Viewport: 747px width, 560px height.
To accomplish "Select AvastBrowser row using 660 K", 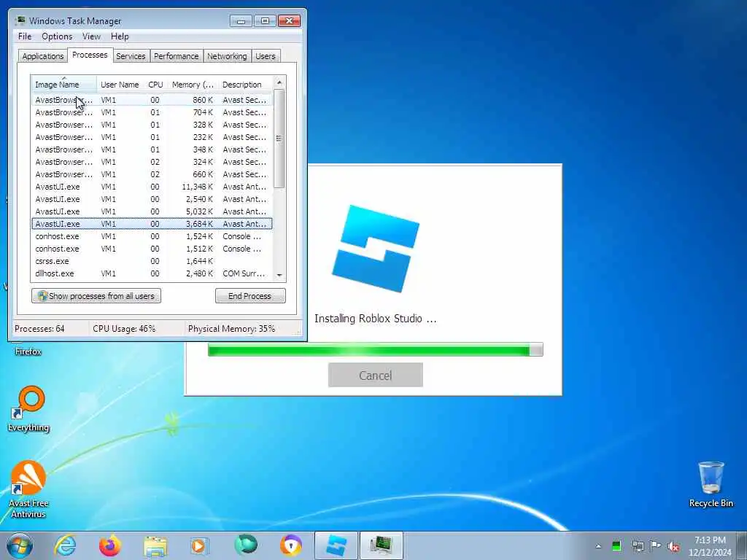I will (x=152, y=174).
